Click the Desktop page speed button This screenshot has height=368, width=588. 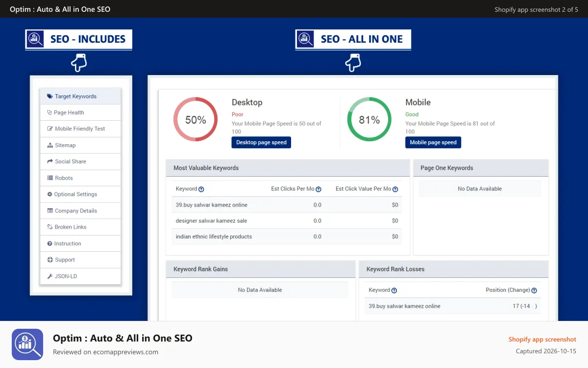click(x=261, y=142)
